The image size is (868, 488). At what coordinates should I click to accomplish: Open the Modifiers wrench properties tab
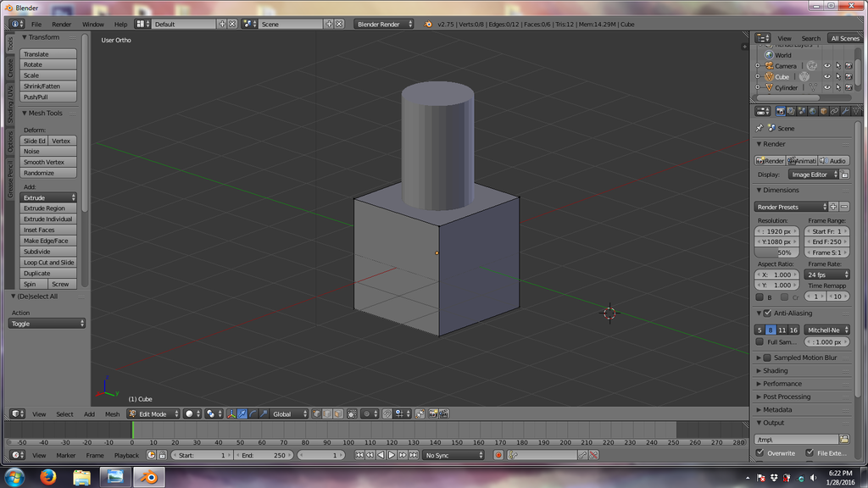tap(845, 111)
